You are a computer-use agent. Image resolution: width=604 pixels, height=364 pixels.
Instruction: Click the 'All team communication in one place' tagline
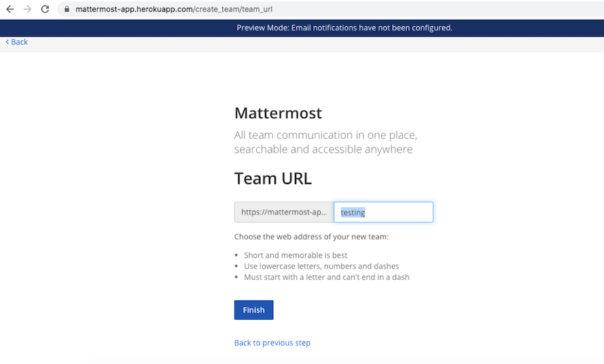[x=325, y=142]
